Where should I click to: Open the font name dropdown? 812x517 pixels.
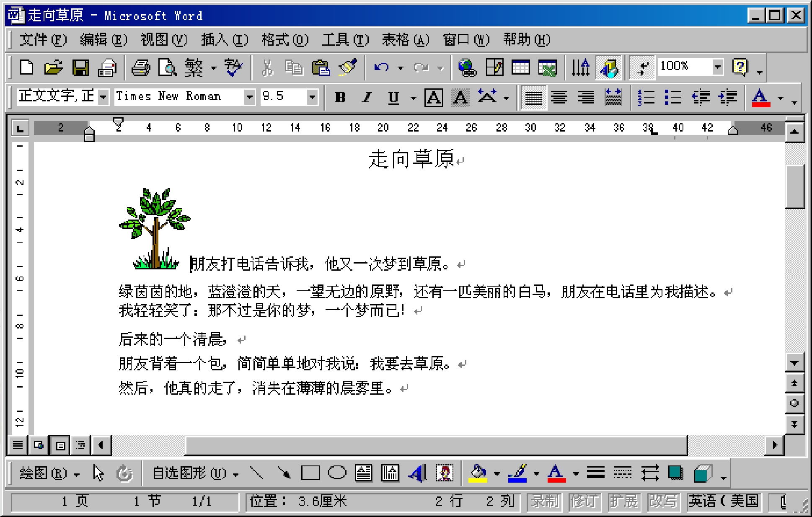tap(249, 97)
